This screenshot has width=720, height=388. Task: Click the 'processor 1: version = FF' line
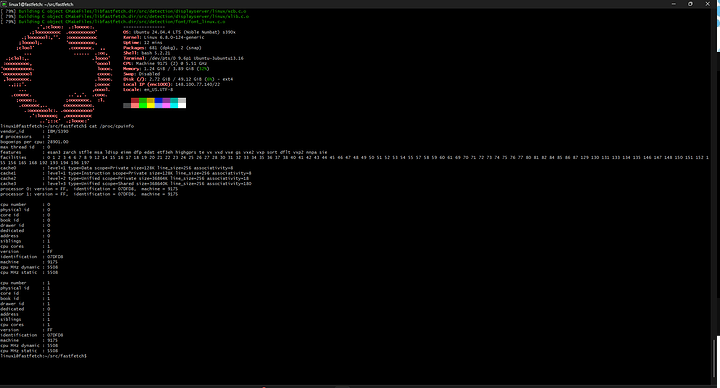[89, 194]
